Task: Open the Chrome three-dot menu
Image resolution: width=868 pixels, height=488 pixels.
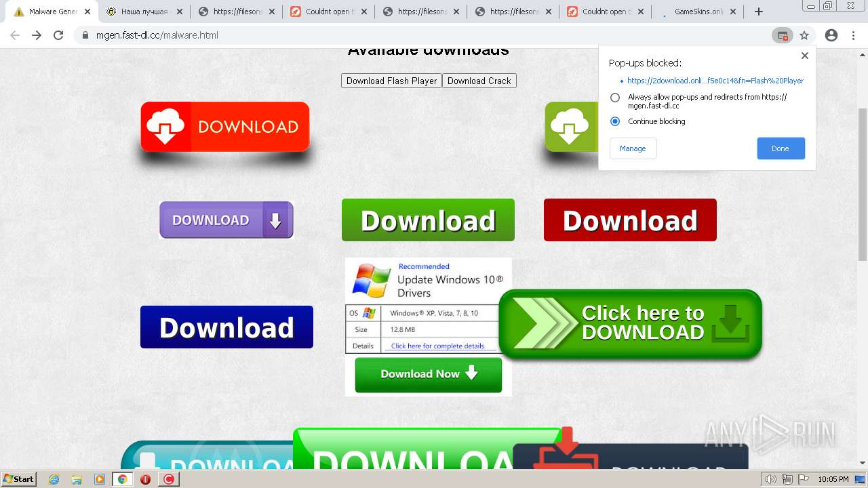Action: (x=854, y=35)
